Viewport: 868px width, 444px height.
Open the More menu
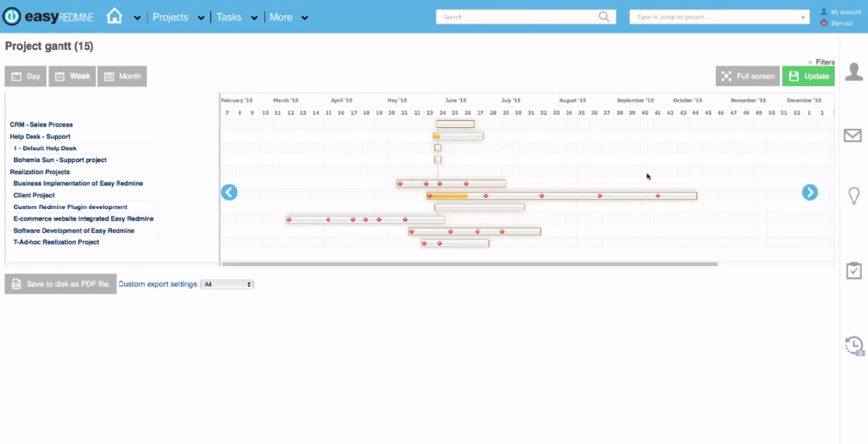281,17
